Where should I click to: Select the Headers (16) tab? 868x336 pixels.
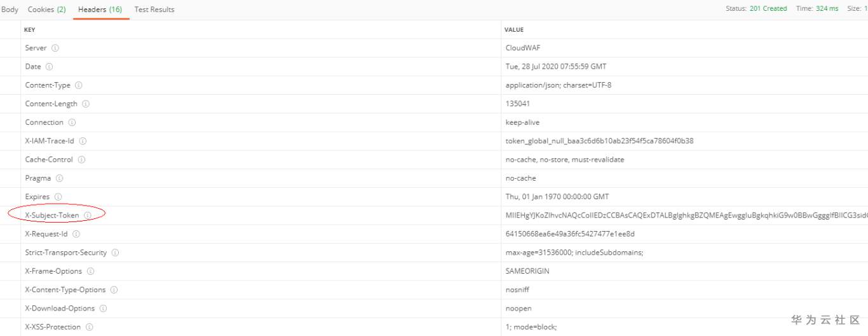[100, 10]
